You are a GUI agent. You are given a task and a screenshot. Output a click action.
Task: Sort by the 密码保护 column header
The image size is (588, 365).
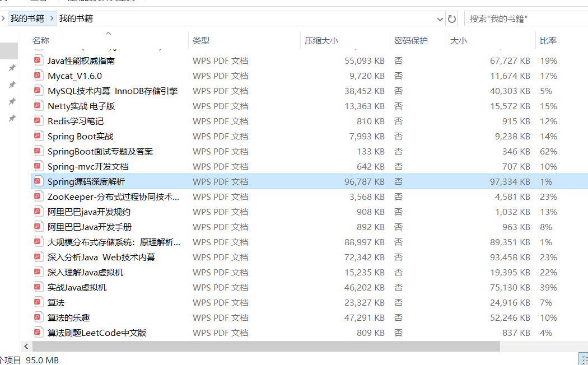(411, 40)
